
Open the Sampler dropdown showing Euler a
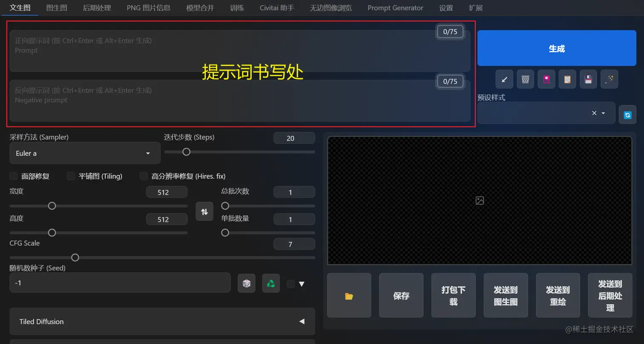click(x=85, y=153)
